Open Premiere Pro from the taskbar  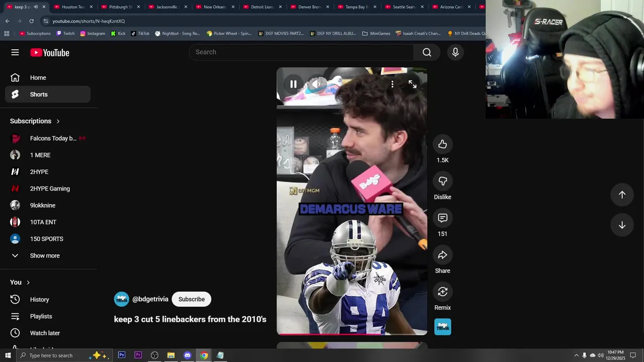(138, 355)
